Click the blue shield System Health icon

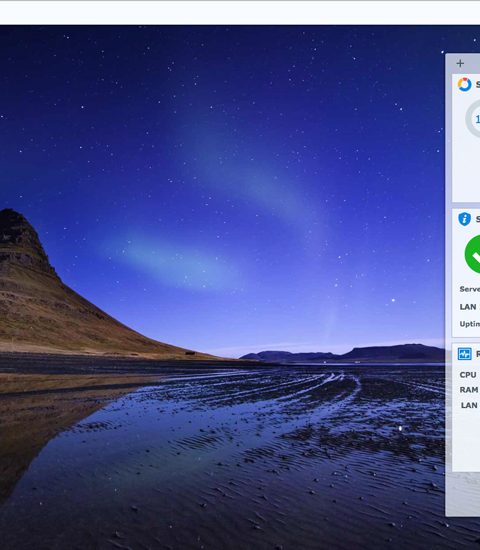[465, 219]
